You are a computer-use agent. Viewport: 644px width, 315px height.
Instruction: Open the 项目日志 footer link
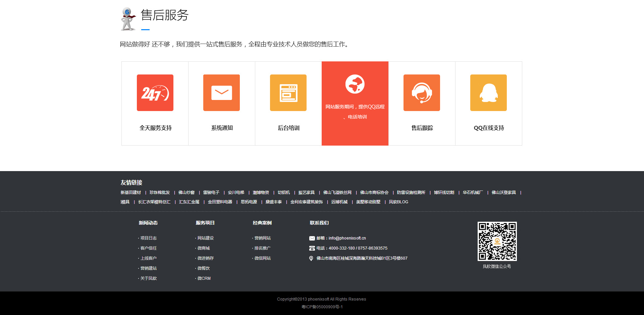pos(149,238)
